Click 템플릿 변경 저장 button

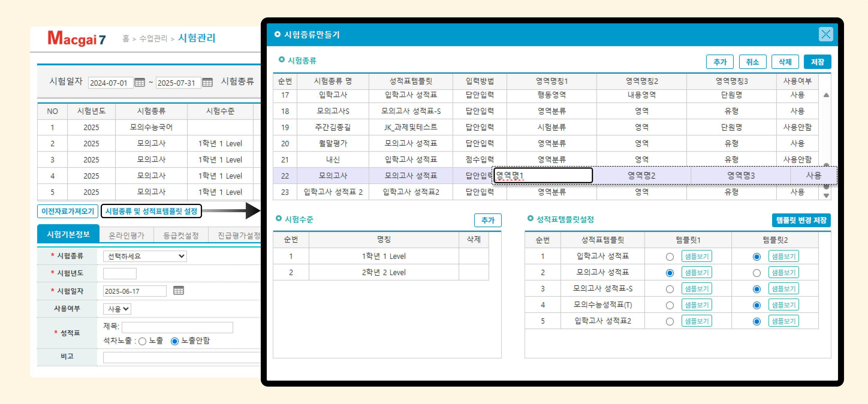801,220
